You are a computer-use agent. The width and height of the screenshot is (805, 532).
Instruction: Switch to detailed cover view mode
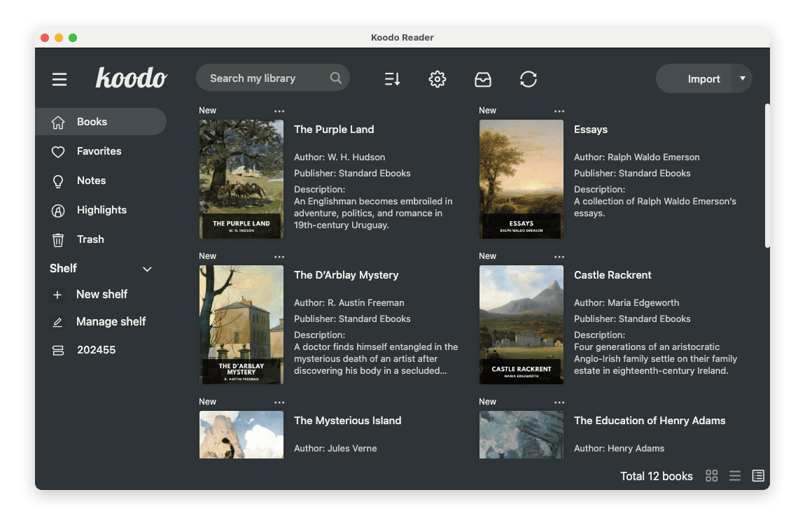pyautogui.click(x=758, y=476)
